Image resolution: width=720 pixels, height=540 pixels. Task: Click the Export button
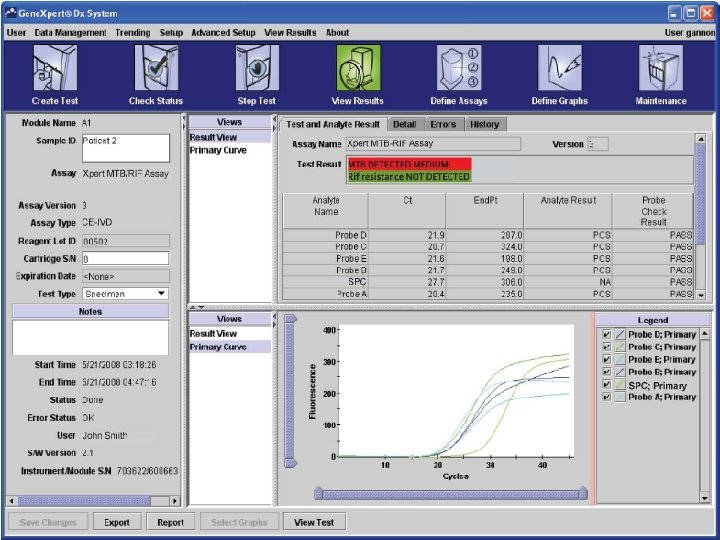117,523
